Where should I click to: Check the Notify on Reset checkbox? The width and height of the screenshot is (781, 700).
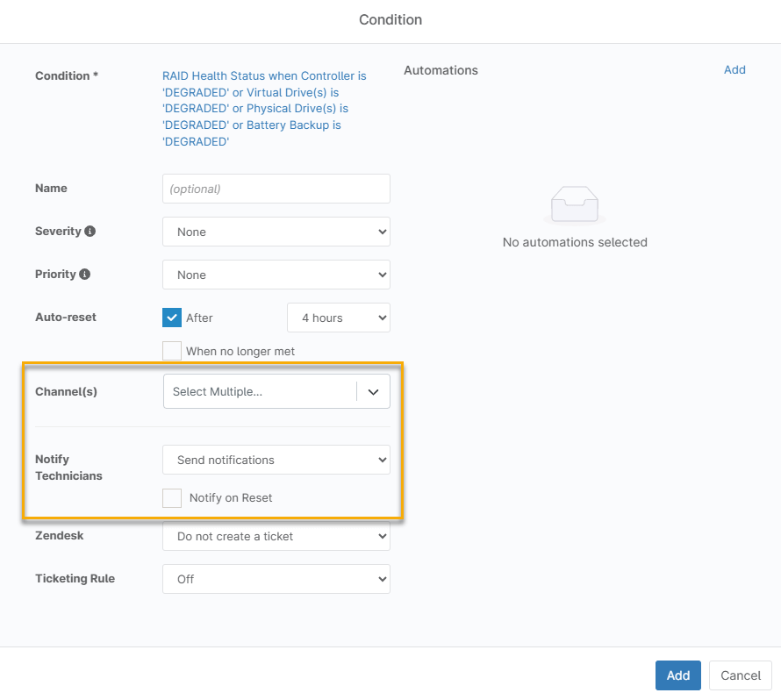pos(172,497)
